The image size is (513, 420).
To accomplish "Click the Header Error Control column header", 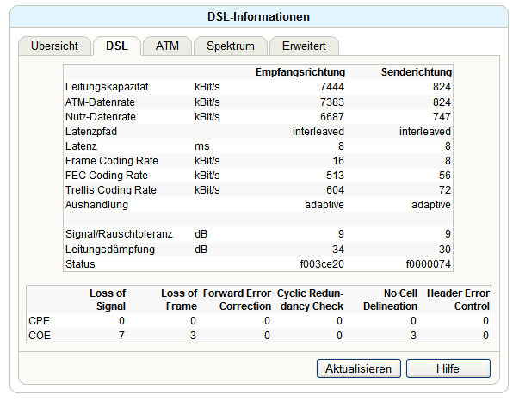I will tap(458, 300).
